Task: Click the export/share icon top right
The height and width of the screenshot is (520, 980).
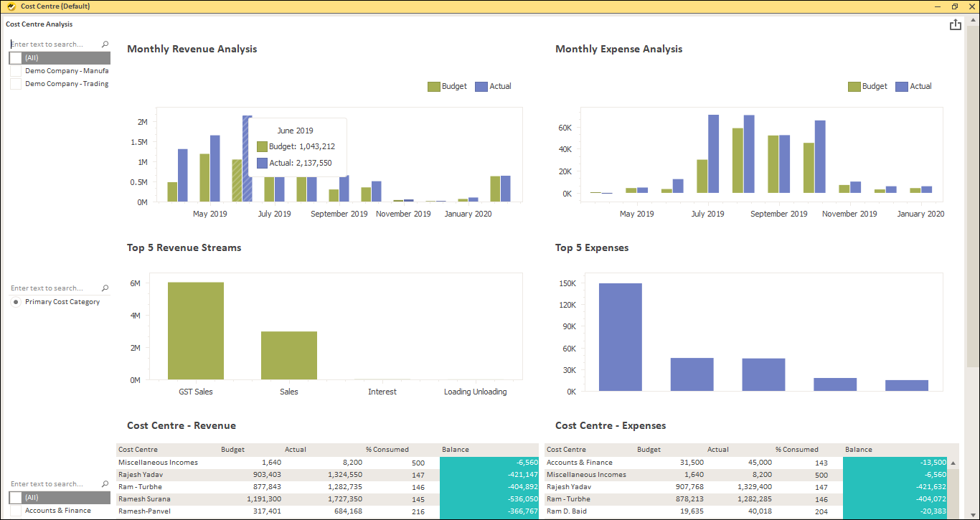Action: click(x=955, y=24)
